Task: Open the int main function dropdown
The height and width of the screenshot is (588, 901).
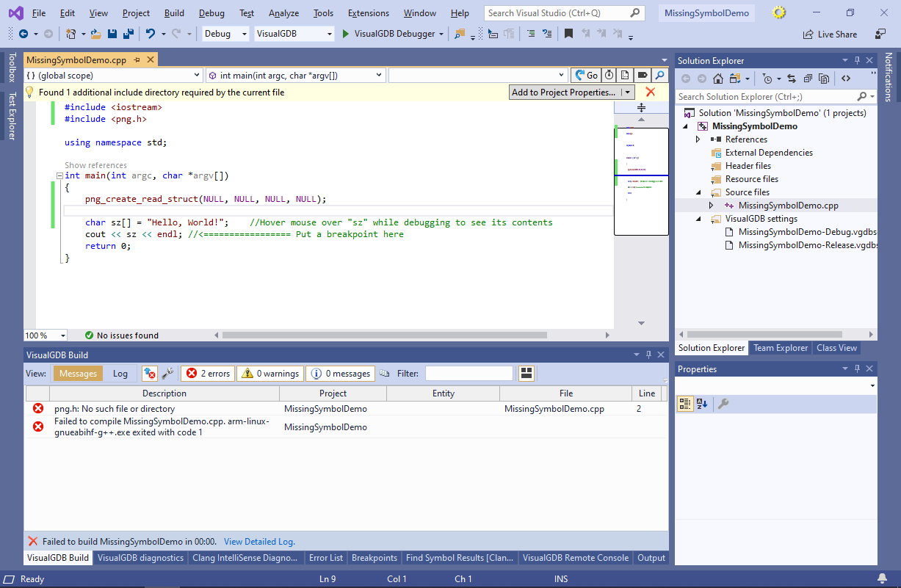Action: [295, 75]
